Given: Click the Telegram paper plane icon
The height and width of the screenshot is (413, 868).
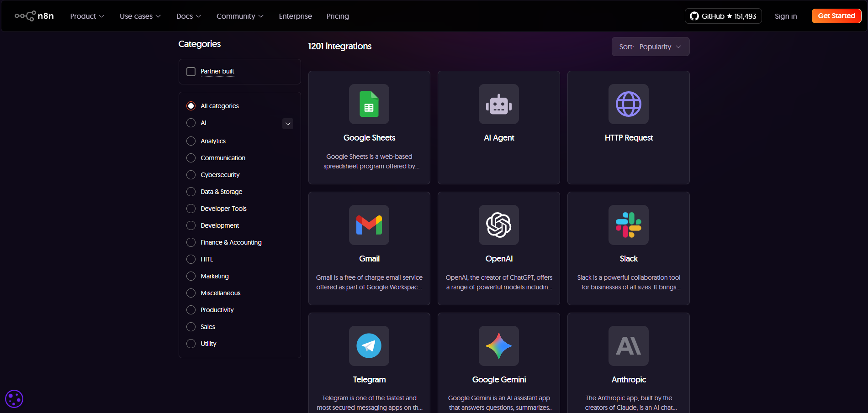Looking at the screenshot, I should [369, 346].
